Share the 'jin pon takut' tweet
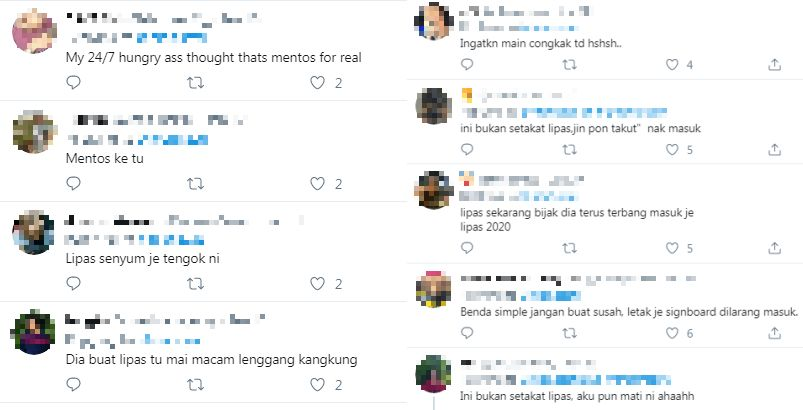Viewport: 803px width, 410px height. 775,149
